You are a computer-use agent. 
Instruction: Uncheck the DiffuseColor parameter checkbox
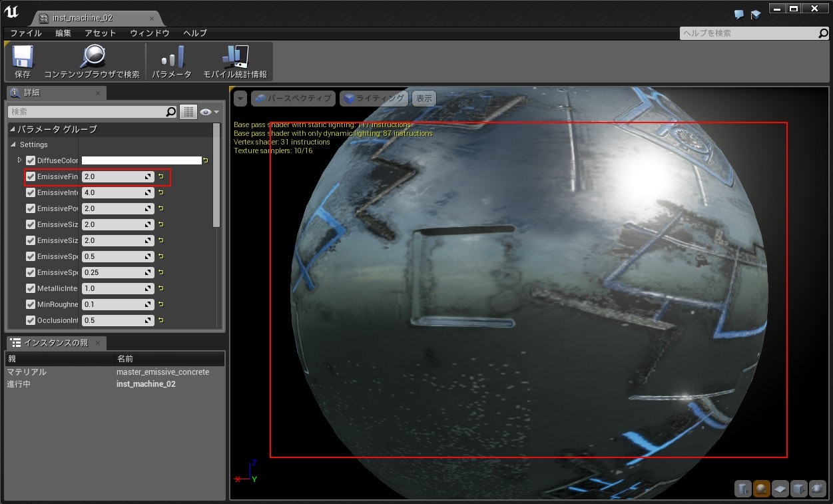pyautogui.click(x=31, y=160)
